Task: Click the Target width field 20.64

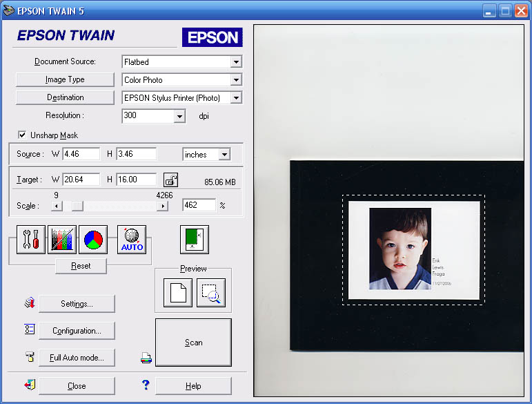Action: tap(81, 180)
